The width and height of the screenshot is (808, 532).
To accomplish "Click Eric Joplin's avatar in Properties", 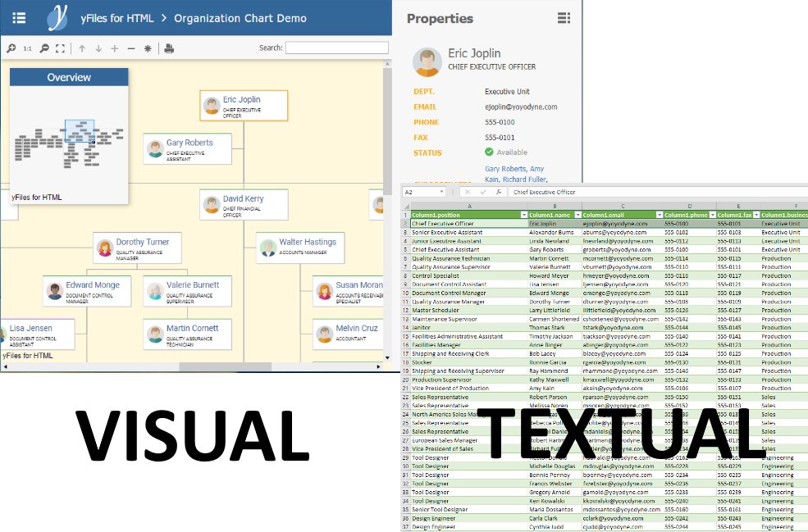I will point(427,61).
